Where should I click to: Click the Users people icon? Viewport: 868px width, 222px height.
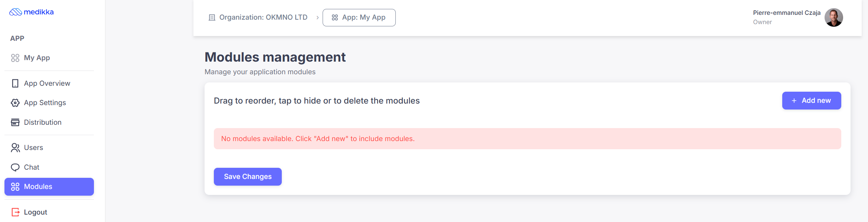15,148
